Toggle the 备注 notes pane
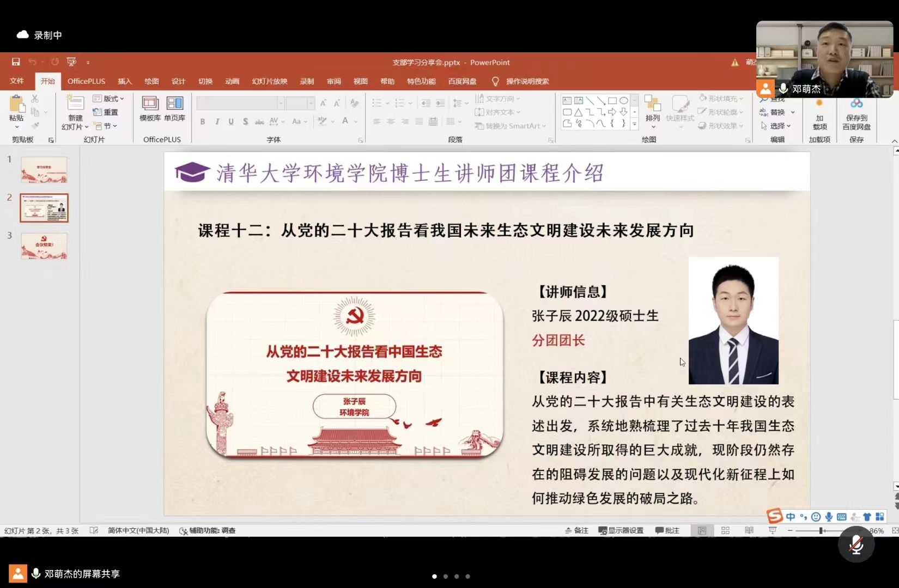Screen dimensions: 899x588 point(577,530)
